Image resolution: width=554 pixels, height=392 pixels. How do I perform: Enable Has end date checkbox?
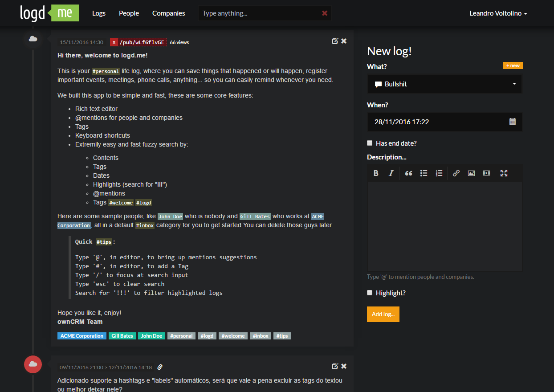(x=370, y=143)
